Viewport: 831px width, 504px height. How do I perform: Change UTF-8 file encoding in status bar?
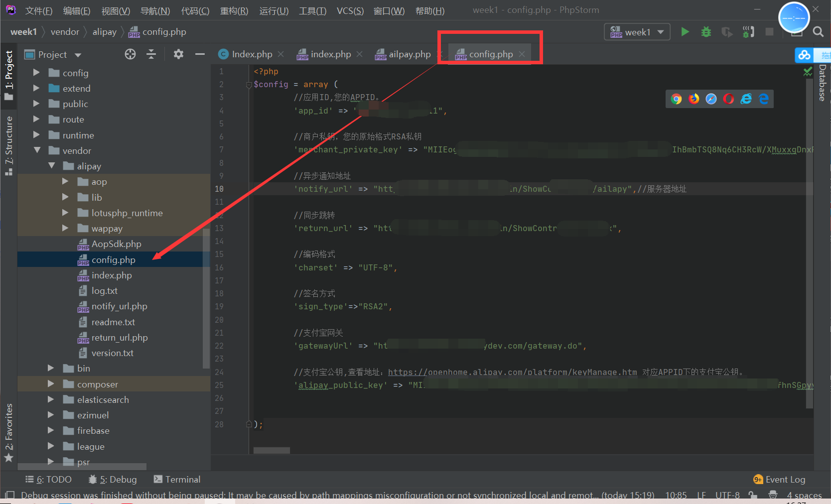[727, 496]
